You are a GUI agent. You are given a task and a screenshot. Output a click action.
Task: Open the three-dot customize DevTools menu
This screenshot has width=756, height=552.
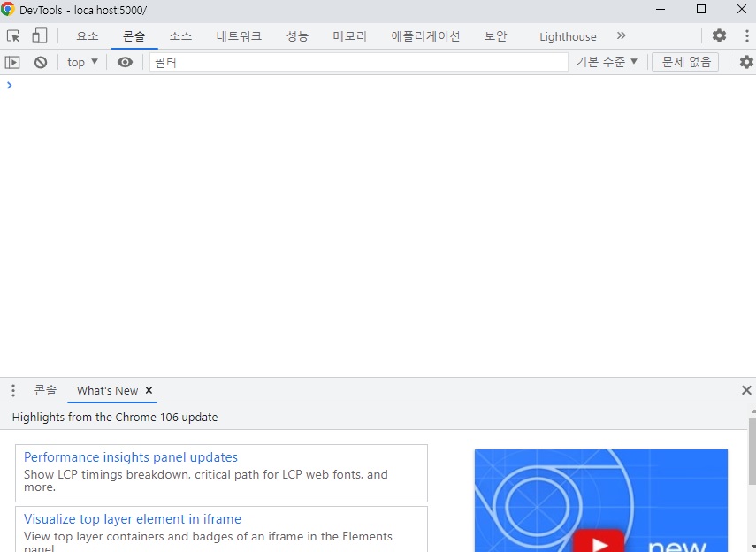click(x=746, y=35)
